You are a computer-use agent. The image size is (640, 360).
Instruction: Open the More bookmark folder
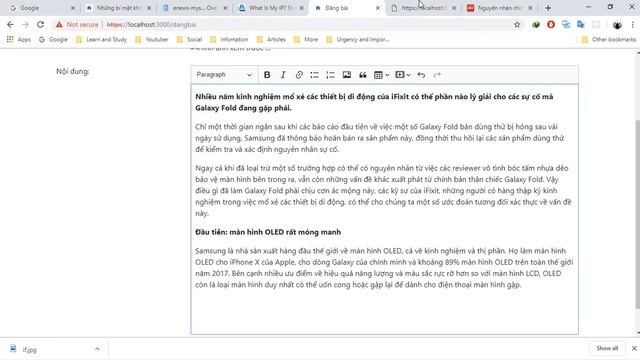click(306, 40)
